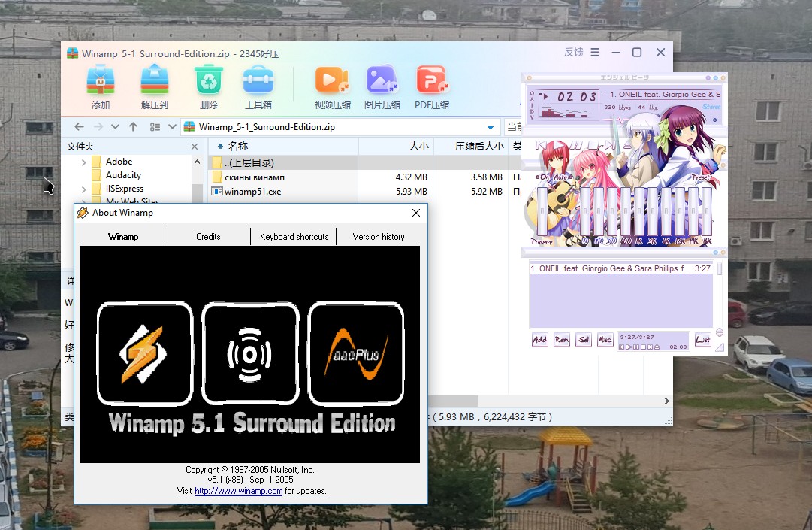The height and width of the screenshot is (530, 812).
Task: Click the Sel button in playlist editor
Action: coord(584,340)
